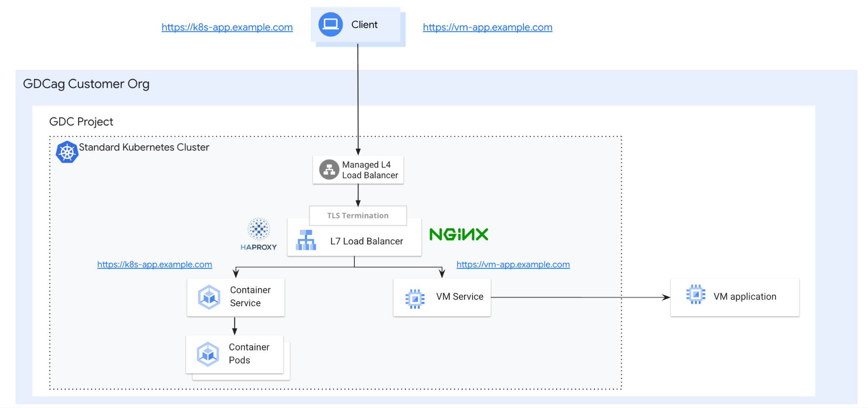Click the L7 Load Balancer icon
Image resolution: width=868 pixels, height=408 pixels.
(306, 240)
